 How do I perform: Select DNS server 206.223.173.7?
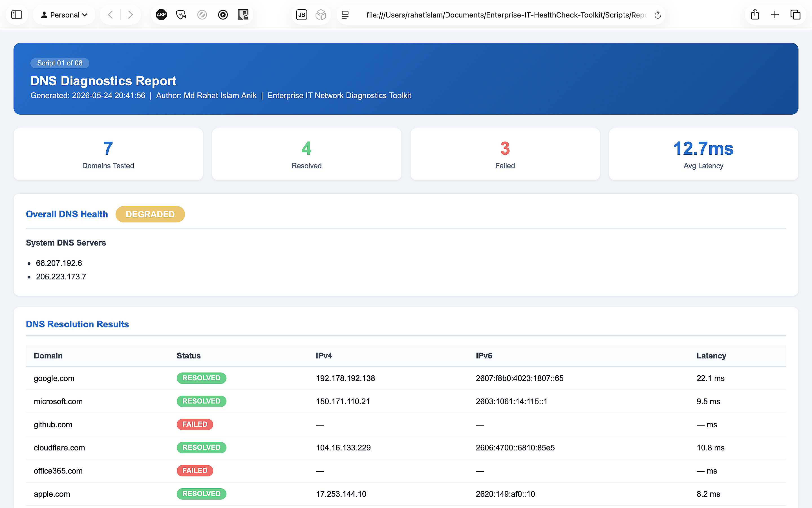61,277
